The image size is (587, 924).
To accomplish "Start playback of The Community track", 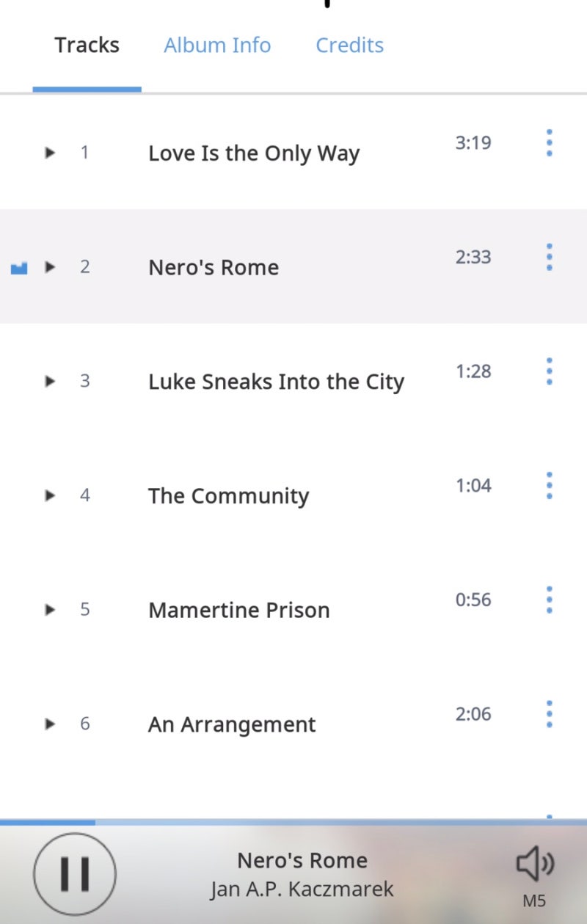I will tap(50, 495).
